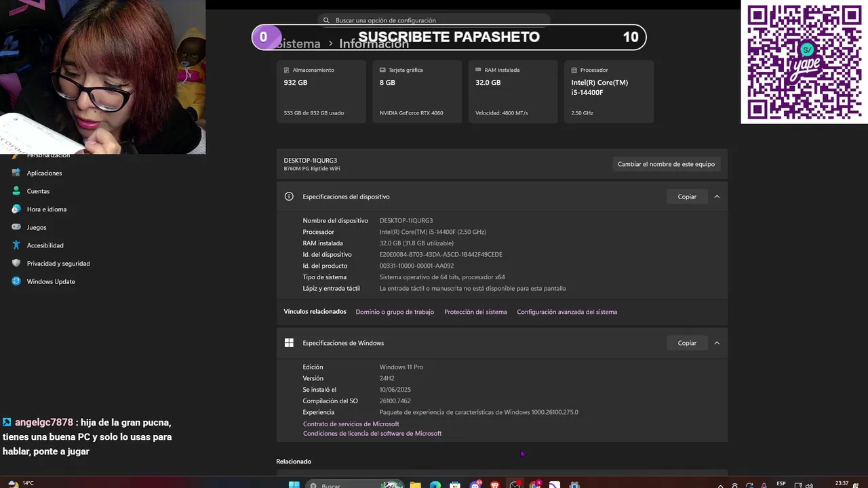Open the ESP language indicator in tray
Viewport: 868px width, 488px height.
(x=781, y=483)
